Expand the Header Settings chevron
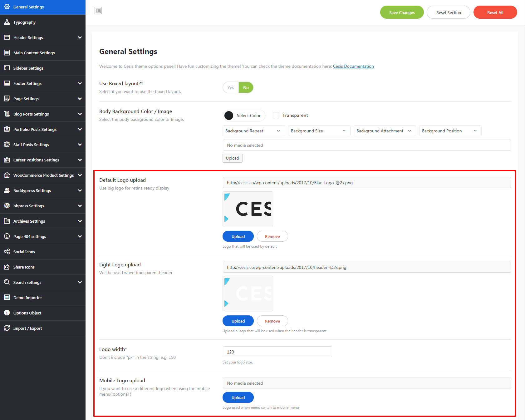This screenshot has height=420, width=525. 80,37
